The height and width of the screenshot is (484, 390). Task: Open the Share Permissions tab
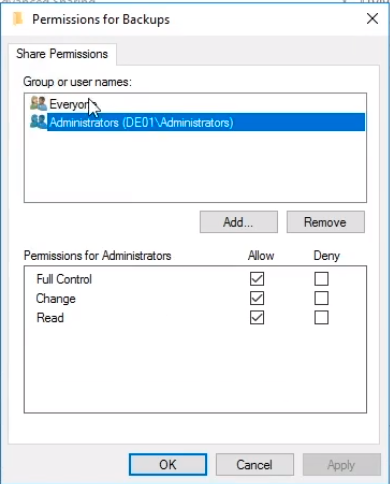[x=62, y=54]
